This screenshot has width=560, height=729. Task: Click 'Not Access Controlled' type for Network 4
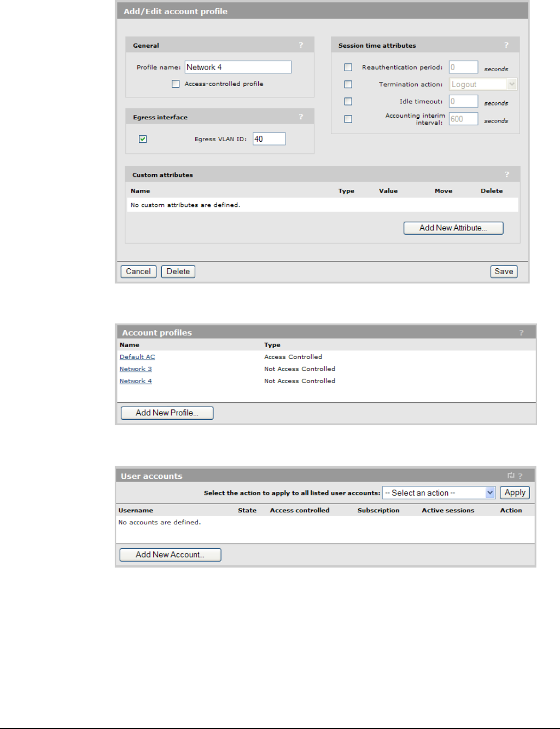point(300,381)
